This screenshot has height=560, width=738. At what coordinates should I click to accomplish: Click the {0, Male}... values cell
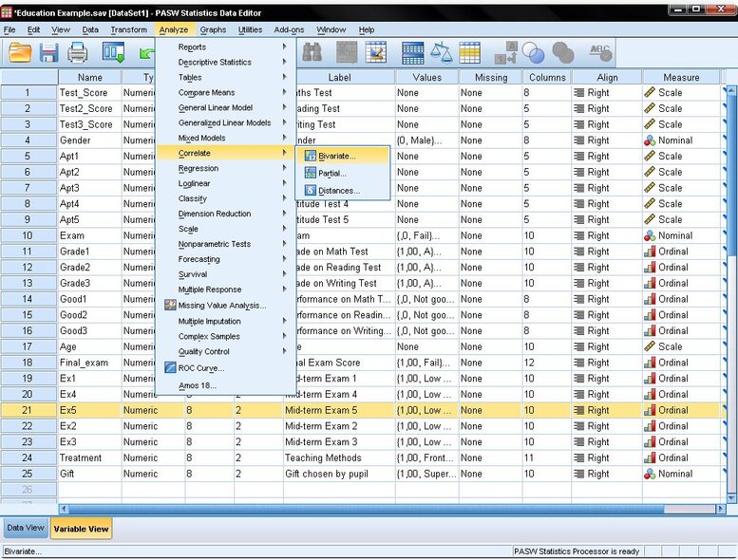[426, 140]
